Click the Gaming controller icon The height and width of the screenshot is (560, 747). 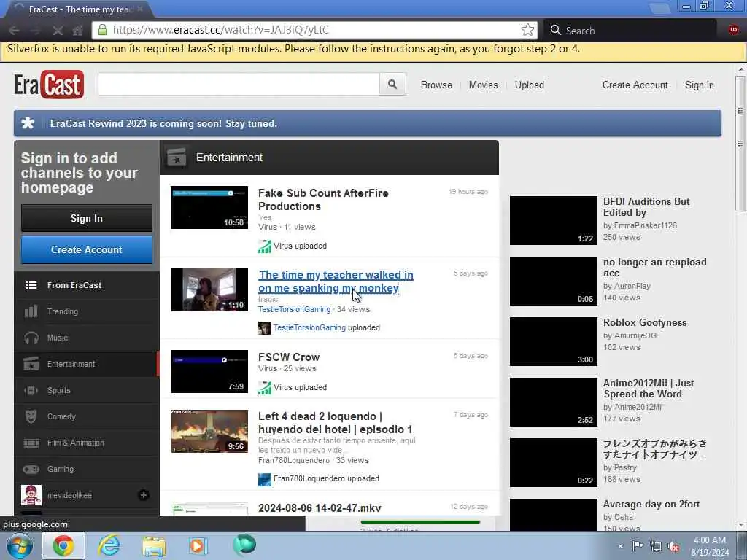(x=31, y=469)
